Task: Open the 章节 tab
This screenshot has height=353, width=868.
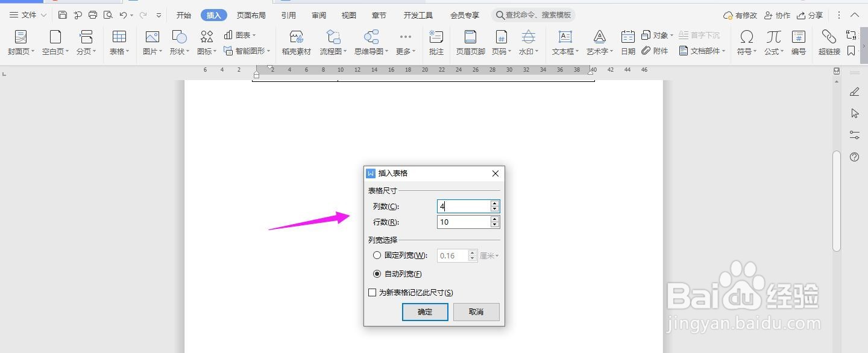Action: pos(379,16)
